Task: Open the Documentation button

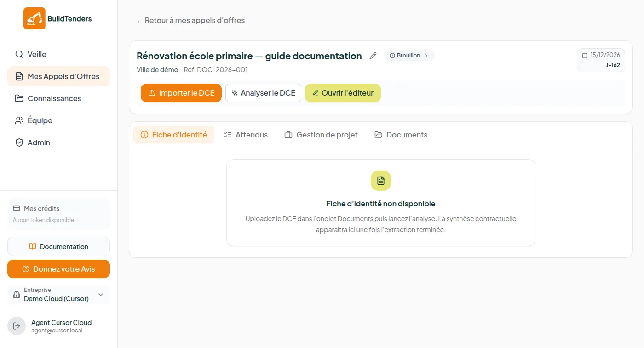Action: [x=58, y=246]
